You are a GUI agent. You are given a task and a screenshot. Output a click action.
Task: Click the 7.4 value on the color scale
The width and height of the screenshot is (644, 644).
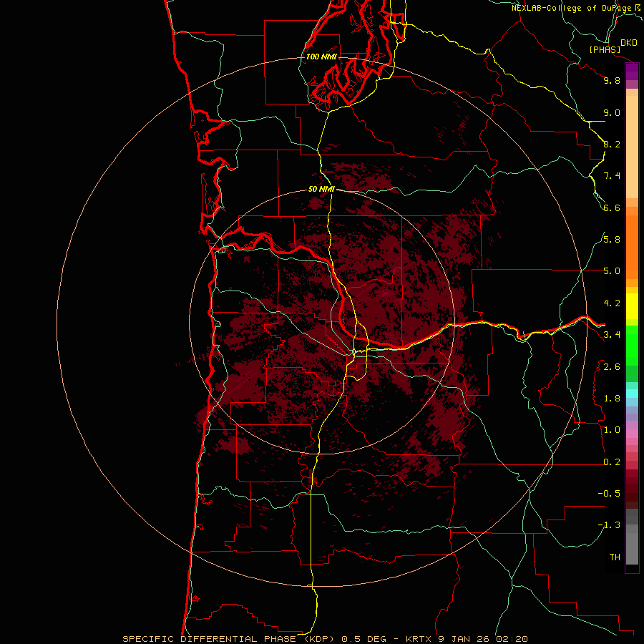pos(612,176)
